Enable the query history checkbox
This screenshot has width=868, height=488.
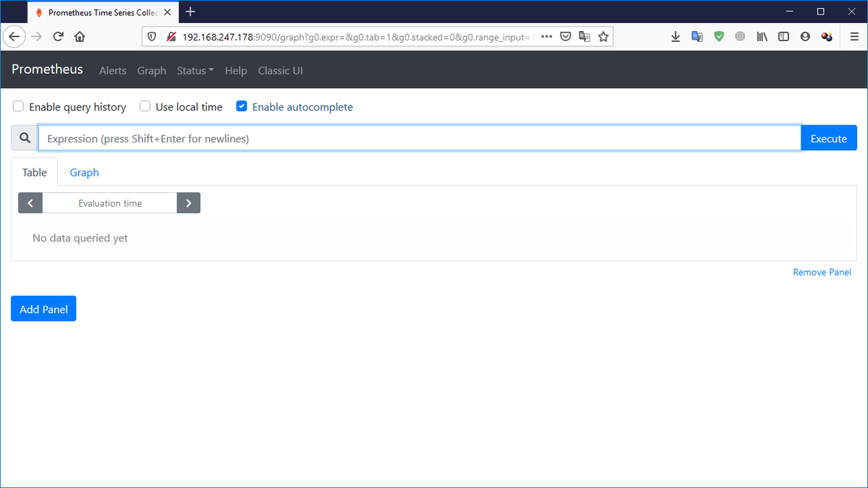(x=19, y=106)
